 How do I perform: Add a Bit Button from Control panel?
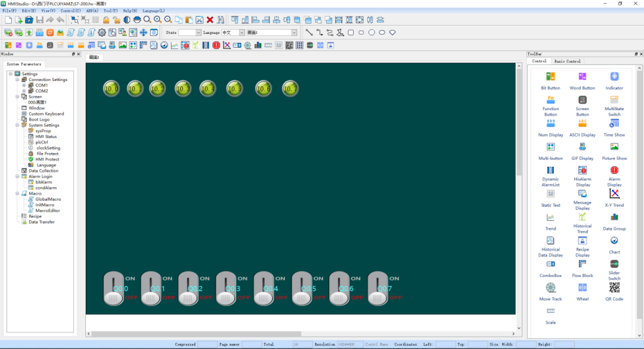(x=550, y=81)
